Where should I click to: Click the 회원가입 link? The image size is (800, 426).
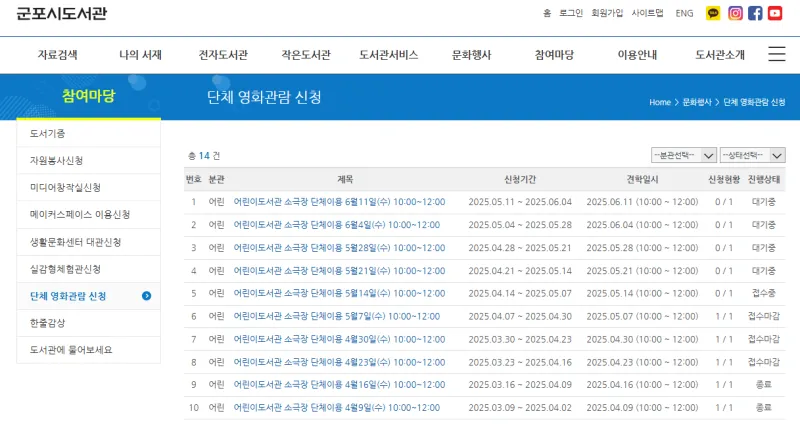tap(607, 13)
